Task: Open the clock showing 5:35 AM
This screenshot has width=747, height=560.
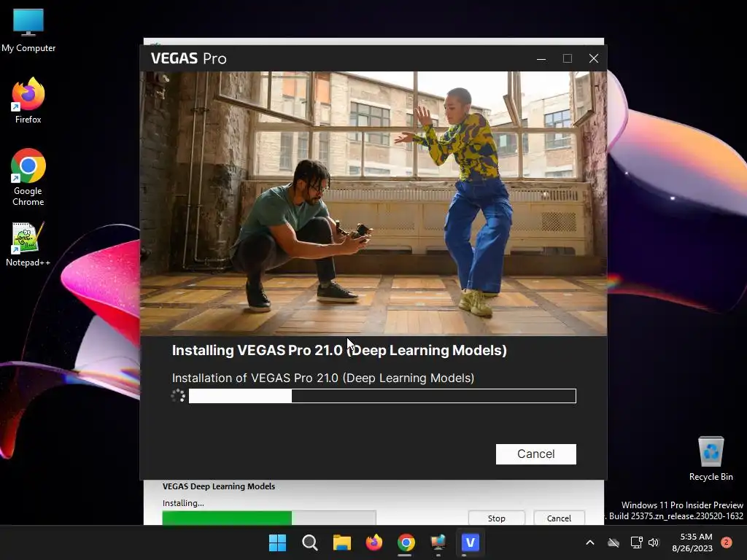Action: point(692,542)
